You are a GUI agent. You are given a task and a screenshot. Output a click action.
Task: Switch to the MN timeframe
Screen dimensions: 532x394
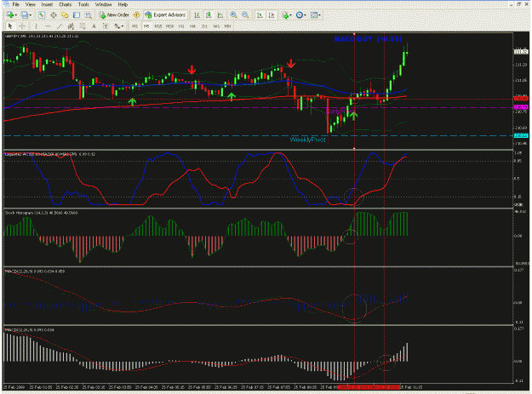[227, 26]
